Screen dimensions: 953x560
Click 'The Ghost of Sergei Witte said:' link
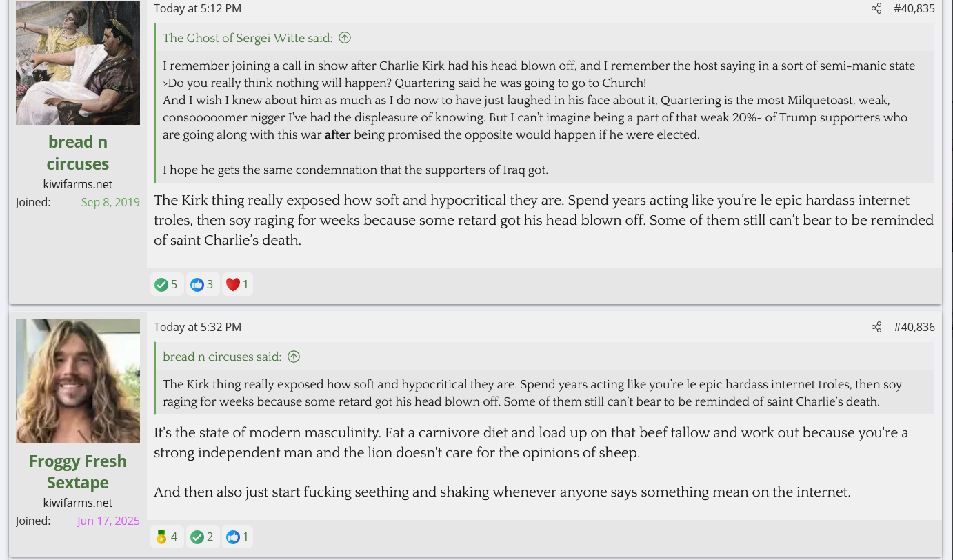(x=248, y=38)
